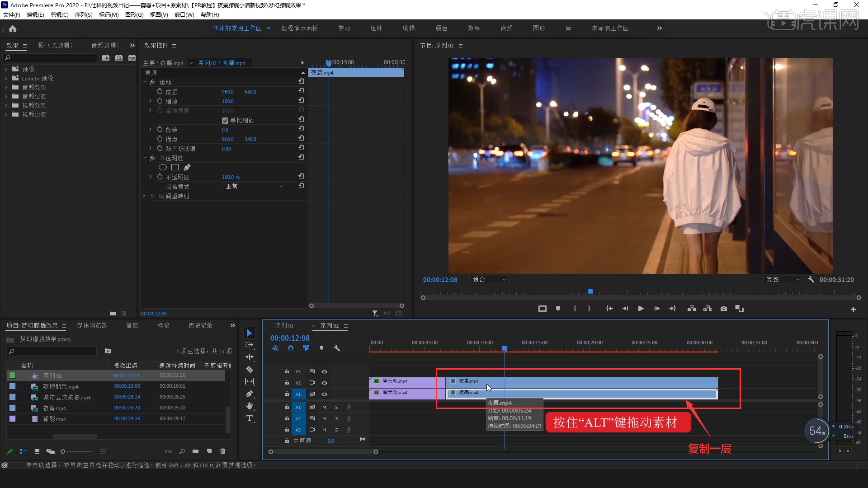The width and height of the screenshot is (868, 488).
Task: Select the Slip tool
Action: (x=250, y=381)
